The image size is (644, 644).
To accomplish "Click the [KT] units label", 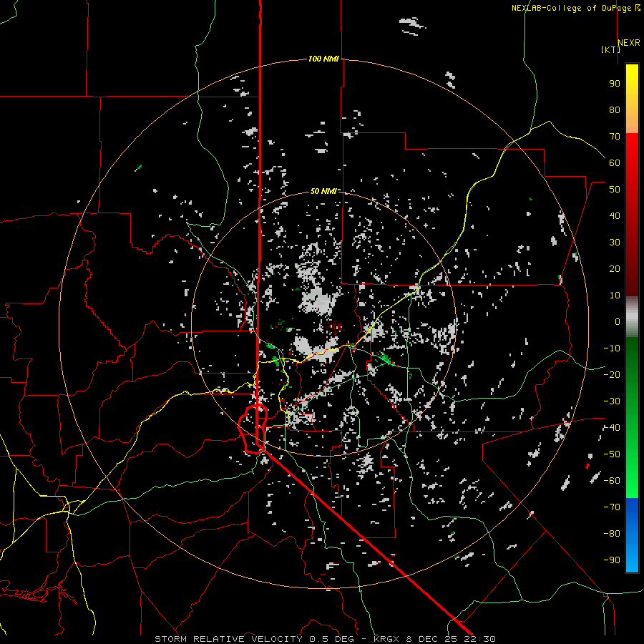I will [x=610, y=49].
